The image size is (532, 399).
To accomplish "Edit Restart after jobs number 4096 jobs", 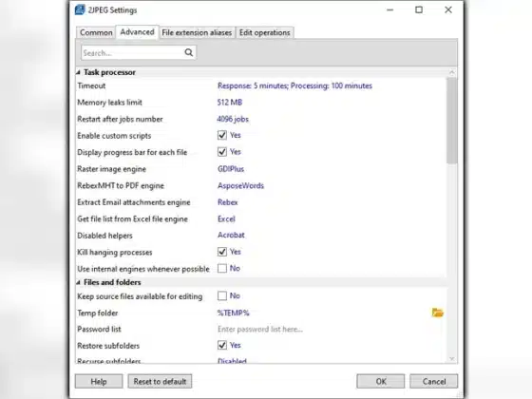I will [233, 119].
